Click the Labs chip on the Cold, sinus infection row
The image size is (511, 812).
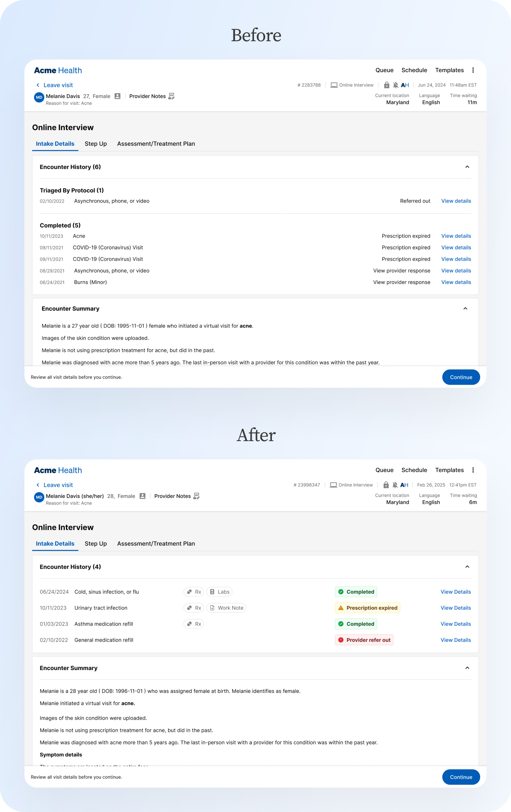coord(219,592)
